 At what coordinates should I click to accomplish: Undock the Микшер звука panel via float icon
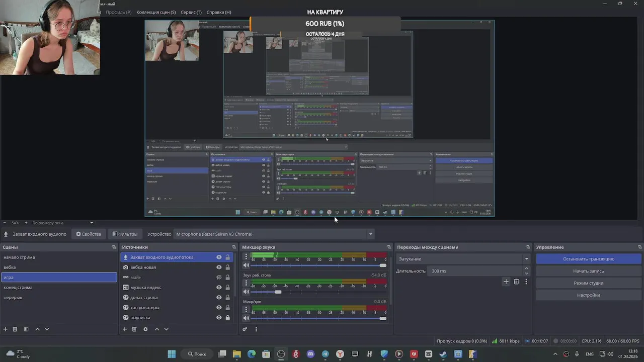click(x=389, y=247)
